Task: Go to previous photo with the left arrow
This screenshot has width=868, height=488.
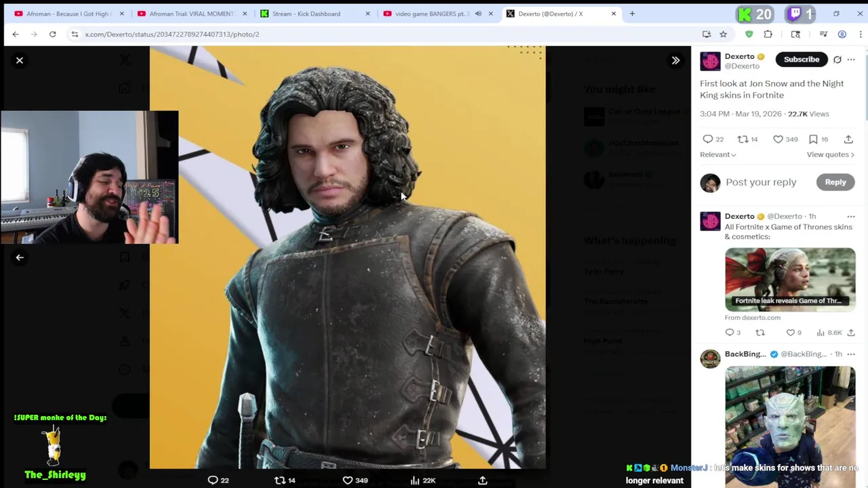Action: 20,257
